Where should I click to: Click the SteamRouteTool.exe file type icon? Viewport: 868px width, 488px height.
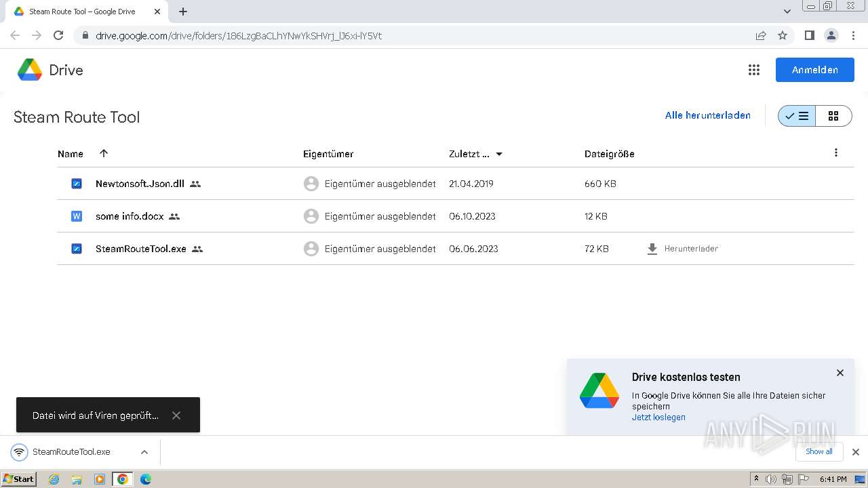point(77,249)
